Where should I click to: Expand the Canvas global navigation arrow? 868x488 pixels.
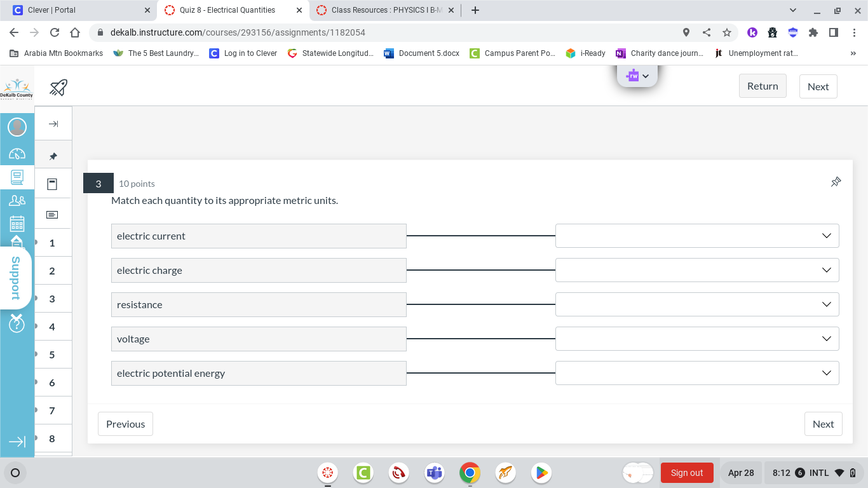[x=17, y=442]
